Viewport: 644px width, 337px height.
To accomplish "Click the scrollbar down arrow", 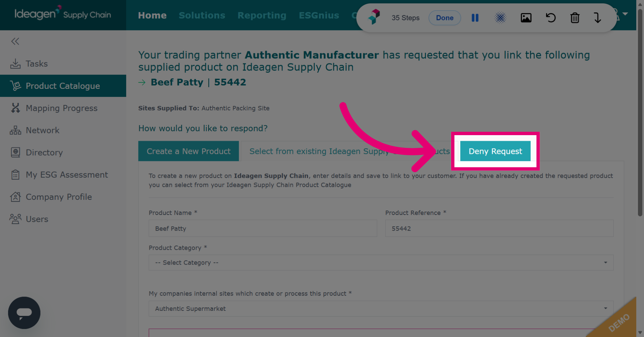I will (x=640, y=333).
